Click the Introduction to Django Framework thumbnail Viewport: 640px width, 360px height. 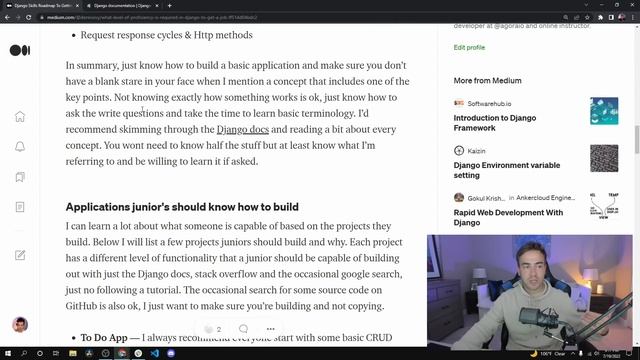click(604, 111)
